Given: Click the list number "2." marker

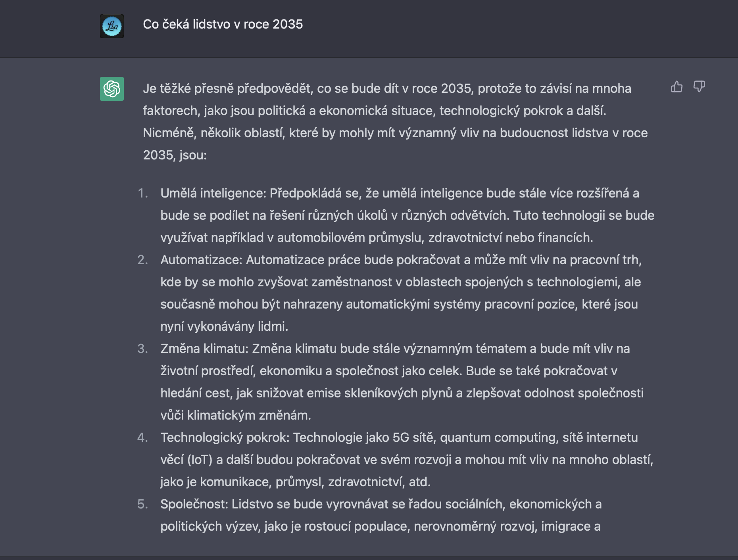Looking at the screenshot, I should point(143,260).
